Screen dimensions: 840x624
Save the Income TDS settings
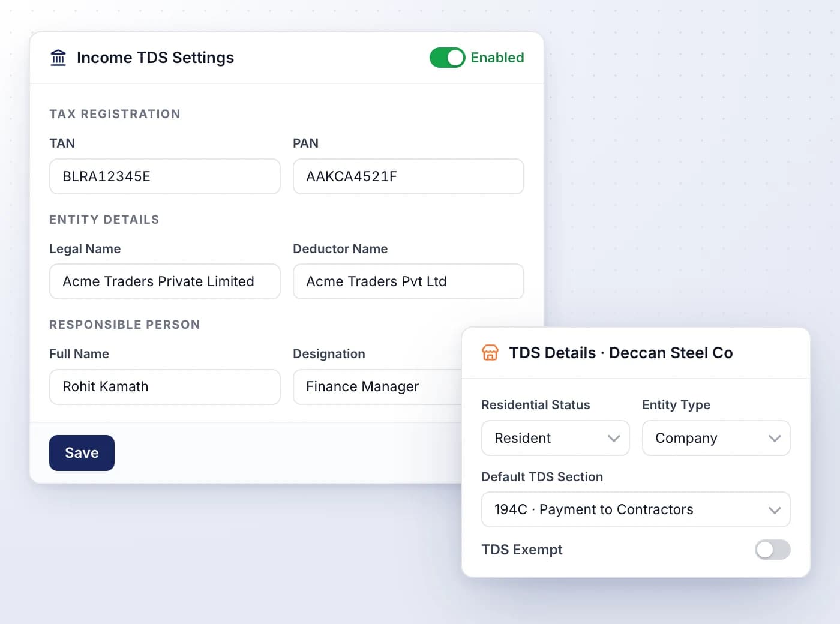coord(82,453)
